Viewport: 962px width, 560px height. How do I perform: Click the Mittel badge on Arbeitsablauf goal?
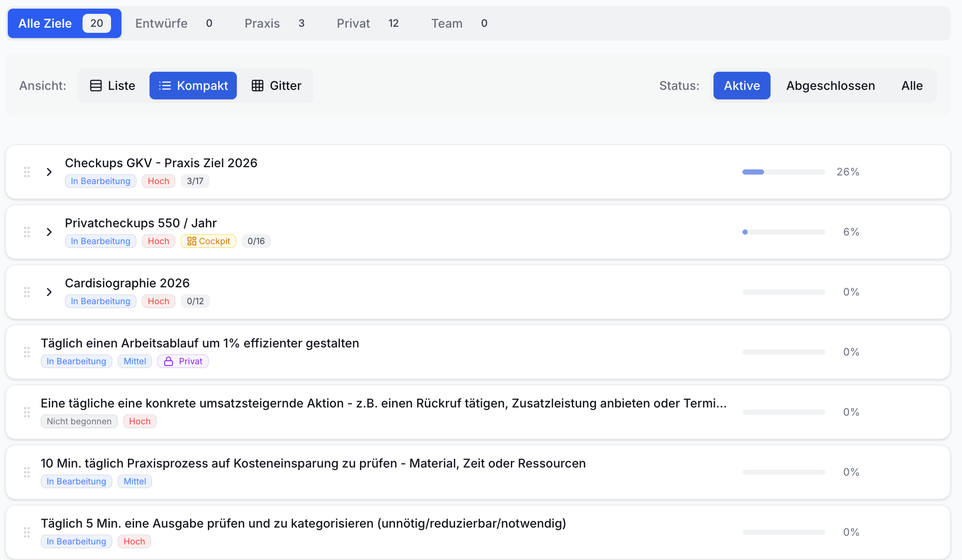tap(135, 361)
